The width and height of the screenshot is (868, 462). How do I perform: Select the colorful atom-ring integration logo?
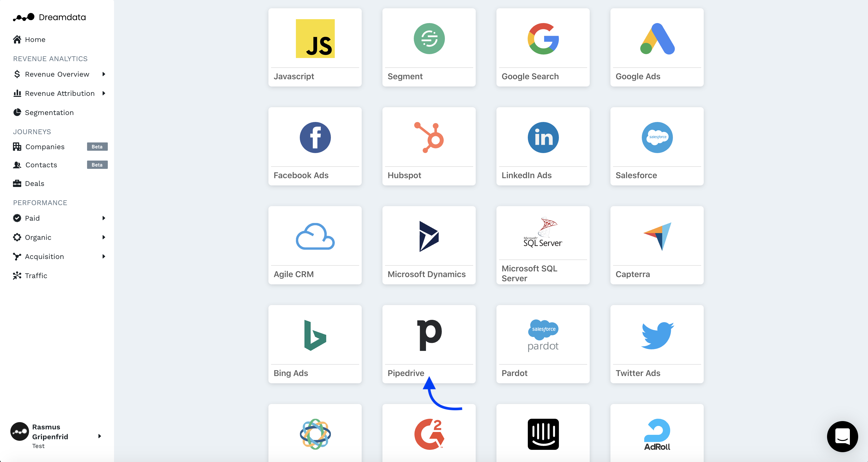point(315,434)
